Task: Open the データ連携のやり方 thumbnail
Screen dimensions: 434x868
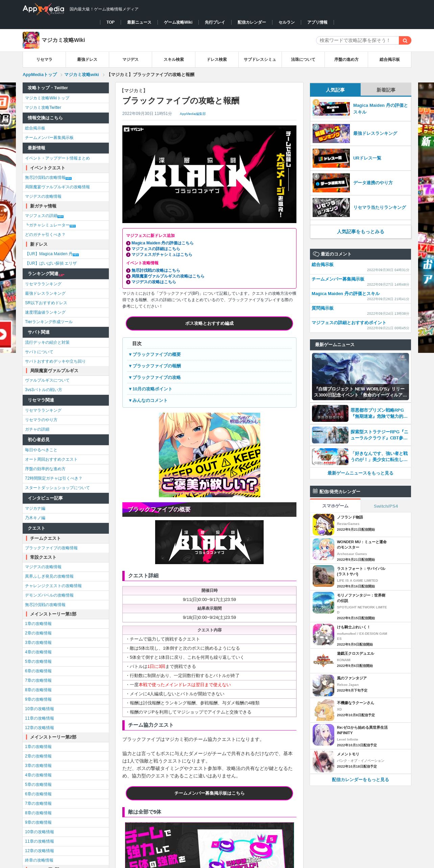Action: click(331, 183)
